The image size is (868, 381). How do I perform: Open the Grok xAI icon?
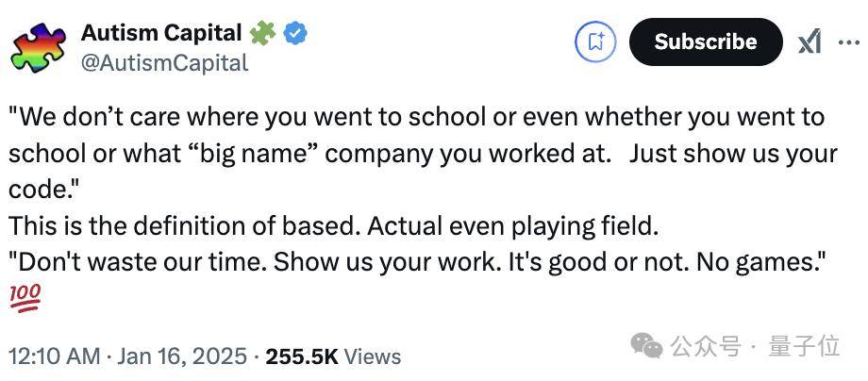coord(810,42)
